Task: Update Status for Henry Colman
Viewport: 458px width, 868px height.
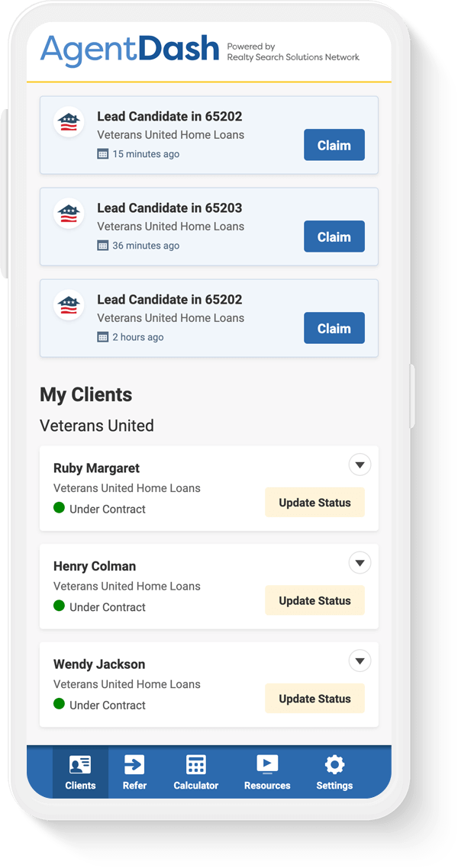Action: (x=315, y=600)
